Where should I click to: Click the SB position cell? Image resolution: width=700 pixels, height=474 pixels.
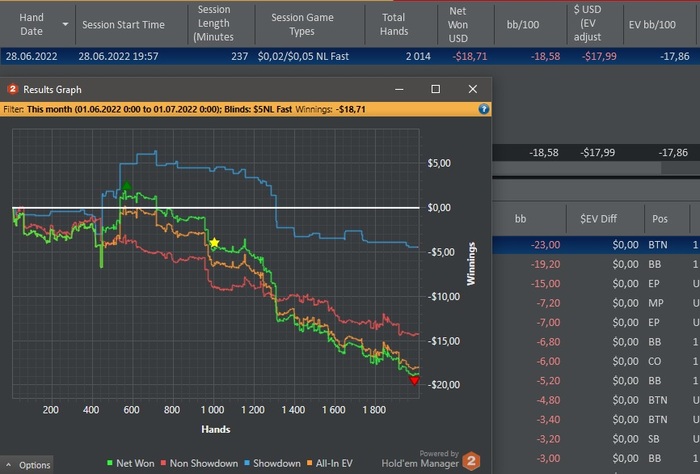[654, 439]
